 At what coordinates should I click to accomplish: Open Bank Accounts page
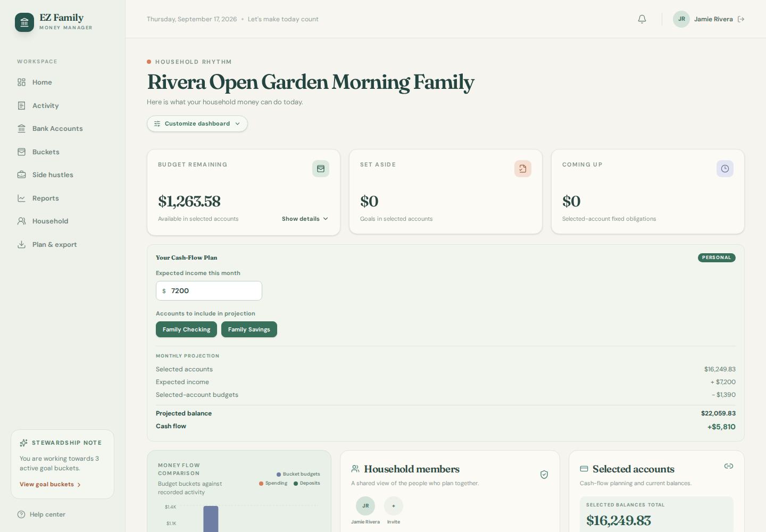point(63,129)
